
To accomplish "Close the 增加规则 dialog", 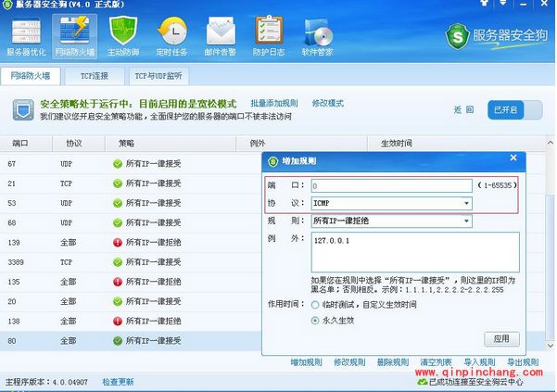I will click(x=513, y=159).
